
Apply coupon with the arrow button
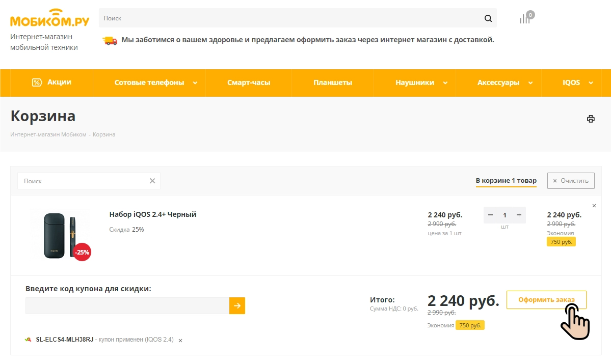click(x=237, y=305)
